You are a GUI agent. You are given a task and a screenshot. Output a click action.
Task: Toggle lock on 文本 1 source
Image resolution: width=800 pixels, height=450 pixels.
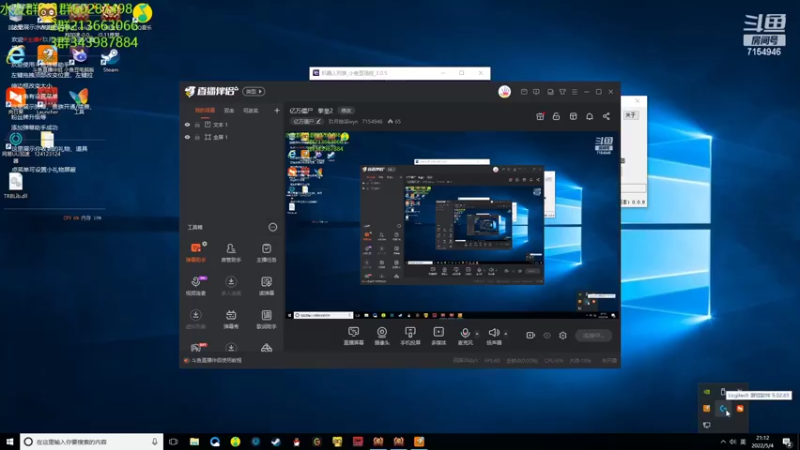[197, 124]
